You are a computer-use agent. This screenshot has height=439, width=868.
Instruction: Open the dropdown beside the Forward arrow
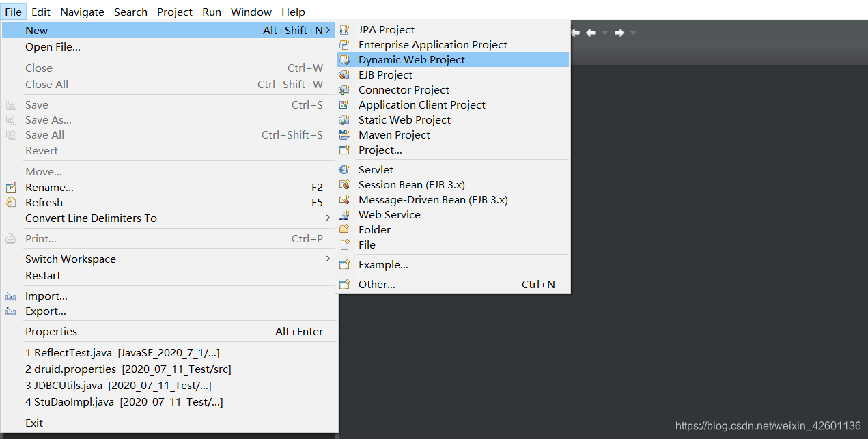pos(633,33)
